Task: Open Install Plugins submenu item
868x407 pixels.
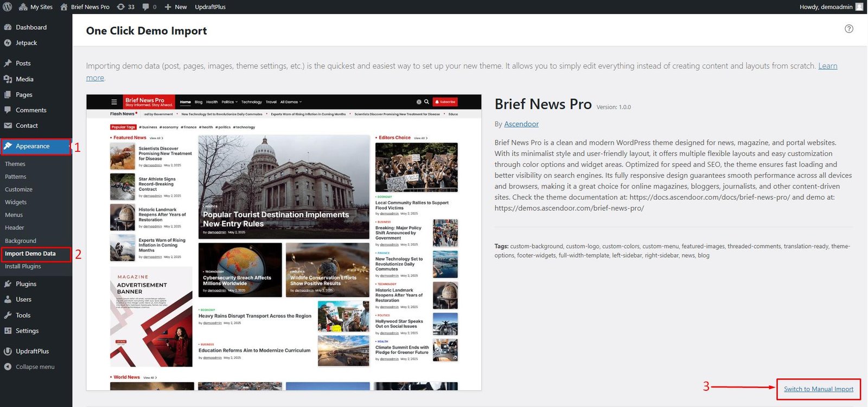Action: point(23,266)
